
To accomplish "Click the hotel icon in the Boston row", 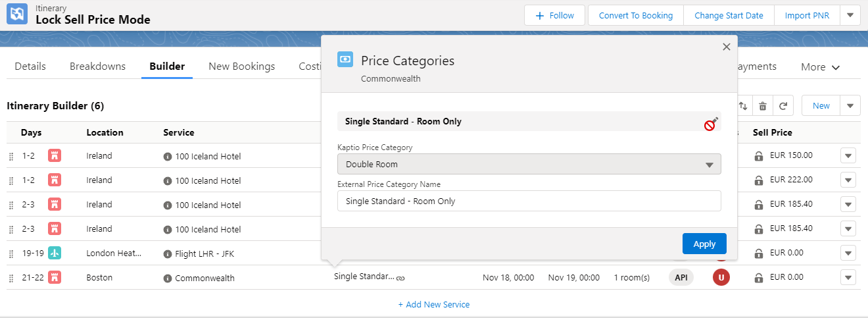I will (55, 278).
